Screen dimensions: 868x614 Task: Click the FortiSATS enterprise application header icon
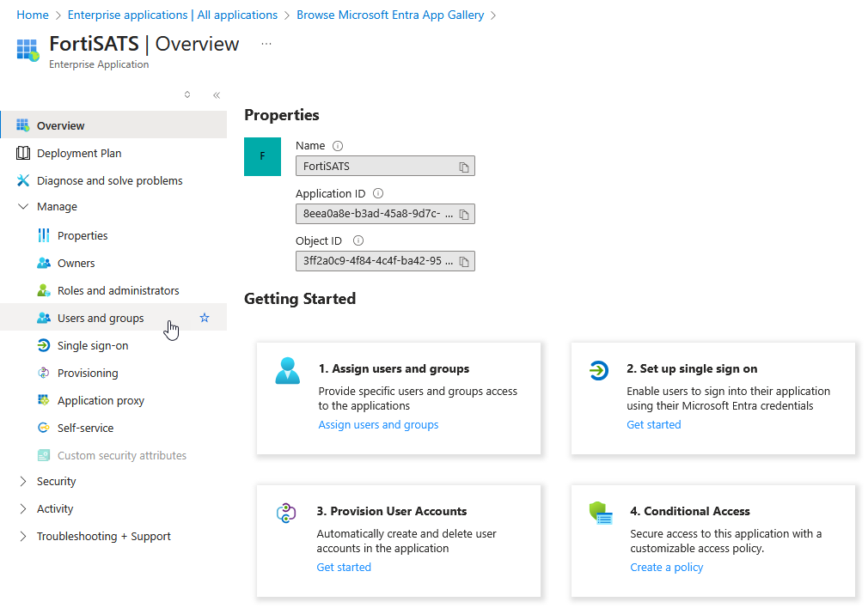click(x=28, y=50)
